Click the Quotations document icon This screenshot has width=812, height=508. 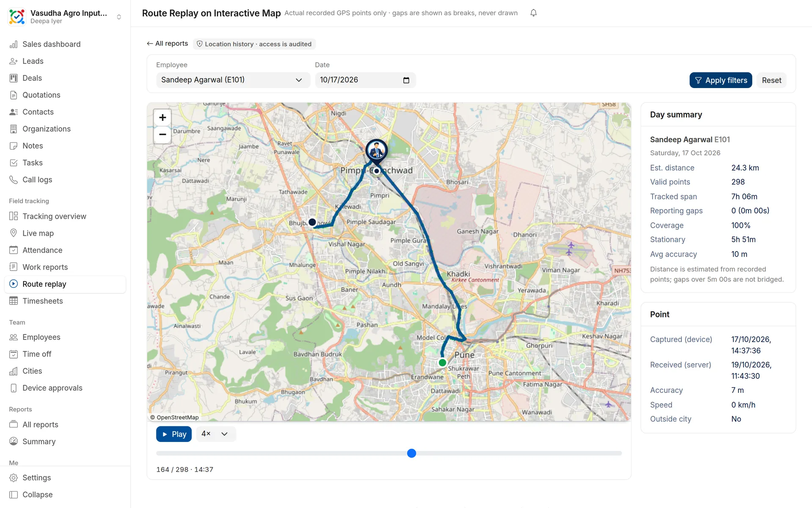coord(14,95)
